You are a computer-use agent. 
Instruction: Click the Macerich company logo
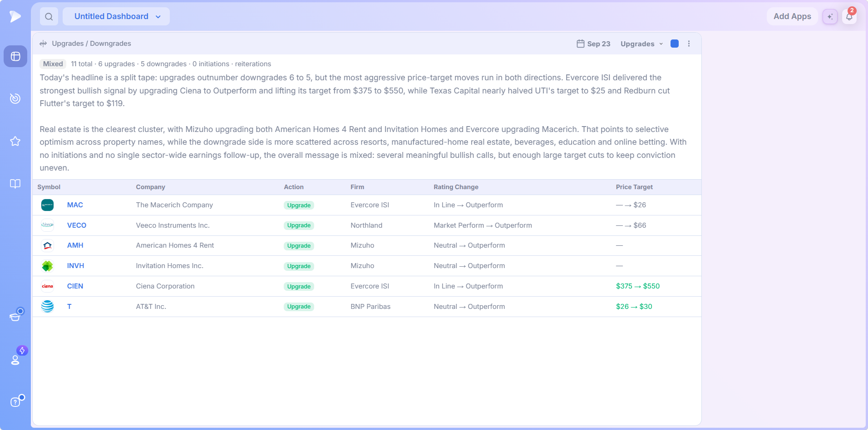coord(48,205)
